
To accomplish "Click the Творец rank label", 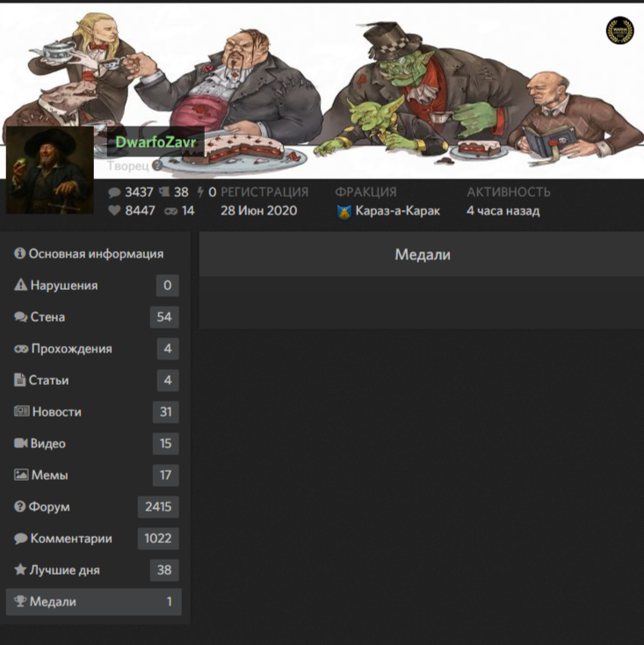I will (128, 166).
